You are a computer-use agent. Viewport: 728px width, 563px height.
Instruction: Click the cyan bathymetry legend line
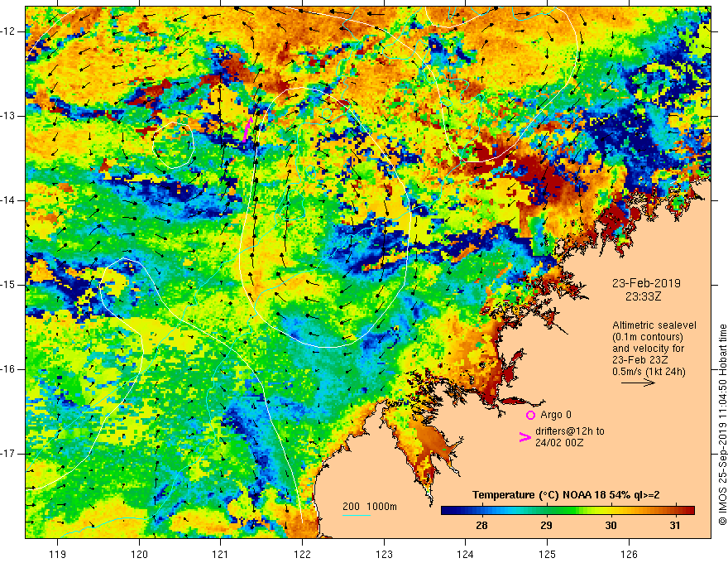click(357, 515)
